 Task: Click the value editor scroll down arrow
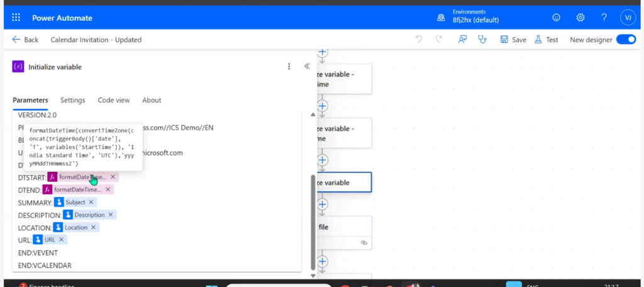click(313, 276)
